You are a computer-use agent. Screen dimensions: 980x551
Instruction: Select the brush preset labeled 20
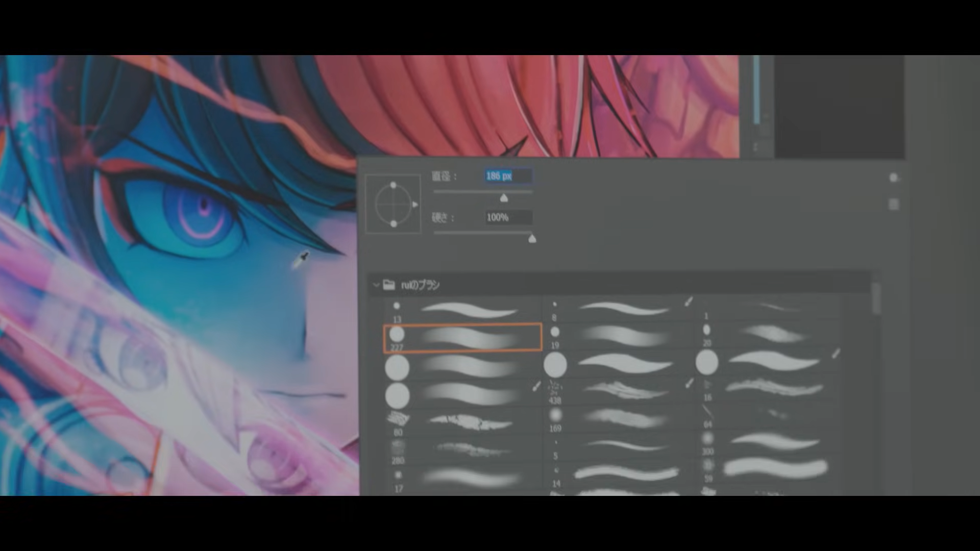point(768,334)
